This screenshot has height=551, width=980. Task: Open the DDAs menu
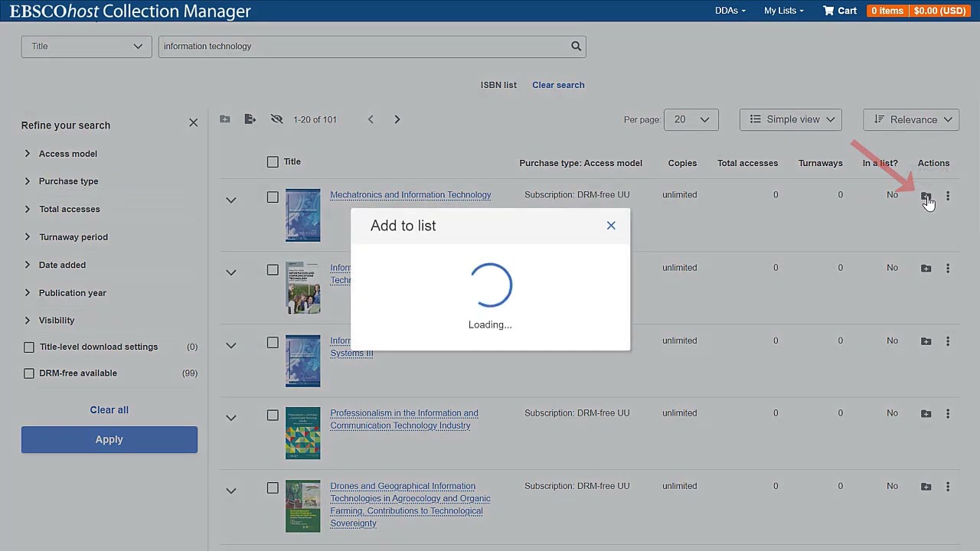coord(730,11)
